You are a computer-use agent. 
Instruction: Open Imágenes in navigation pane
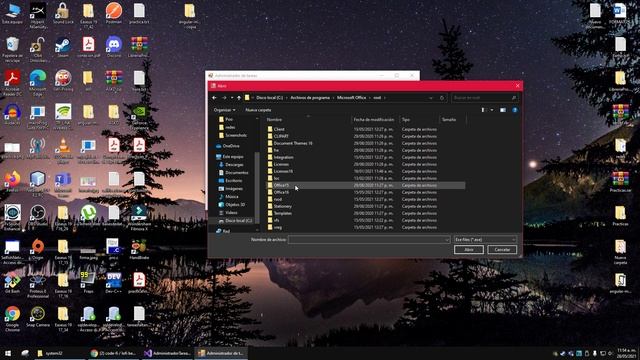[234, 189]
